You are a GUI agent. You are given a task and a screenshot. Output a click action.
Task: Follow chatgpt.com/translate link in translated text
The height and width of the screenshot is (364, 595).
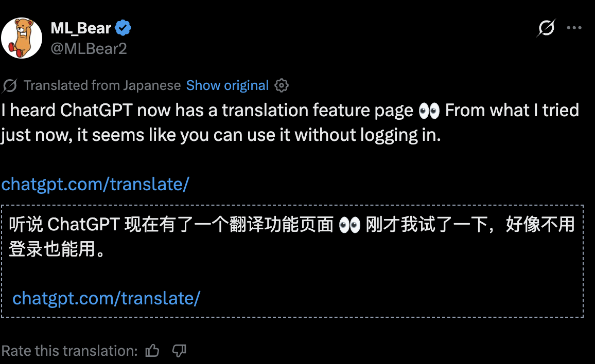tap(95, 184)
